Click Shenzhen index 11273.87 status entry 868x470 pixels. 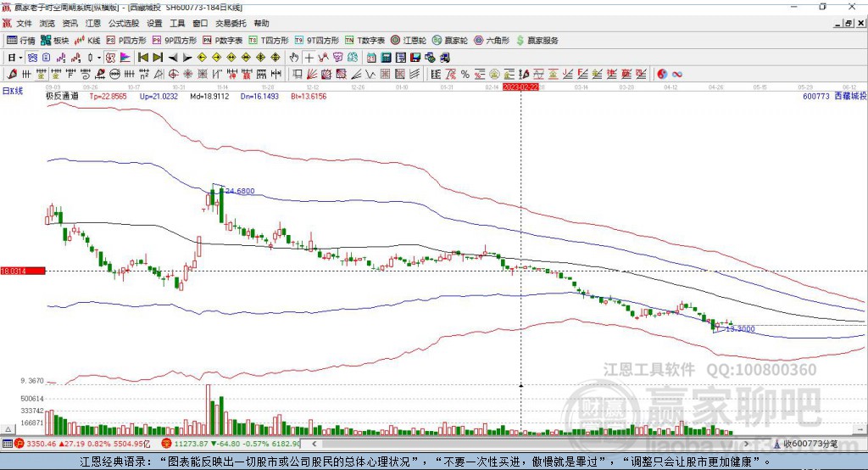[x=231, y=444]
